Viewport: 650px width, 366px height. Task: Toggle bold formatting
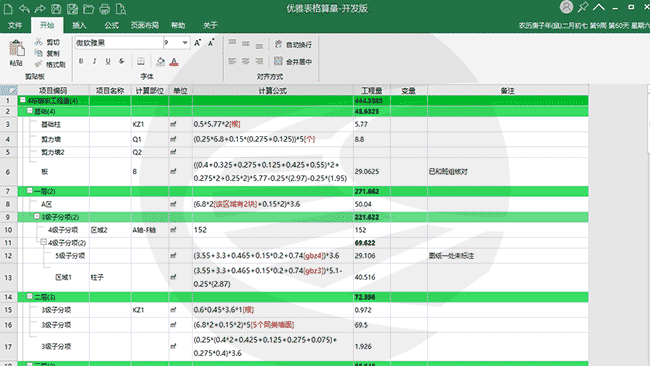point(81,61)
